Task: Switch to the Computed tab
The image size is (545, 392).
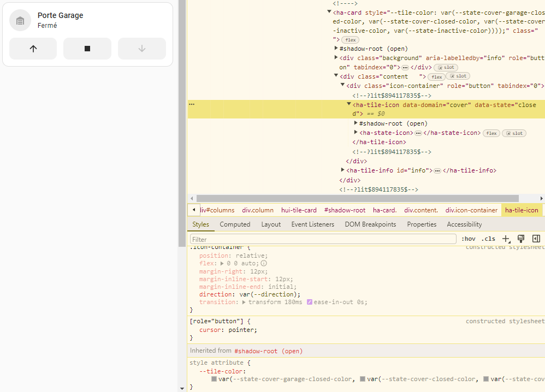Action: [235, 224]
